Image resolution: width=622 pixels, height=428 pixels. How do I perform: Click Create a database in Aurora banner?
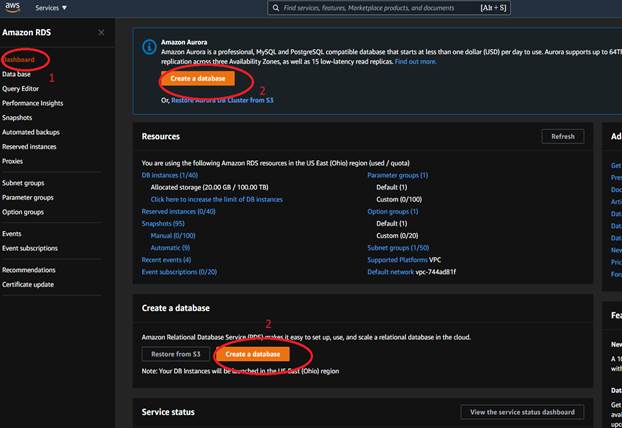(198, 79)
